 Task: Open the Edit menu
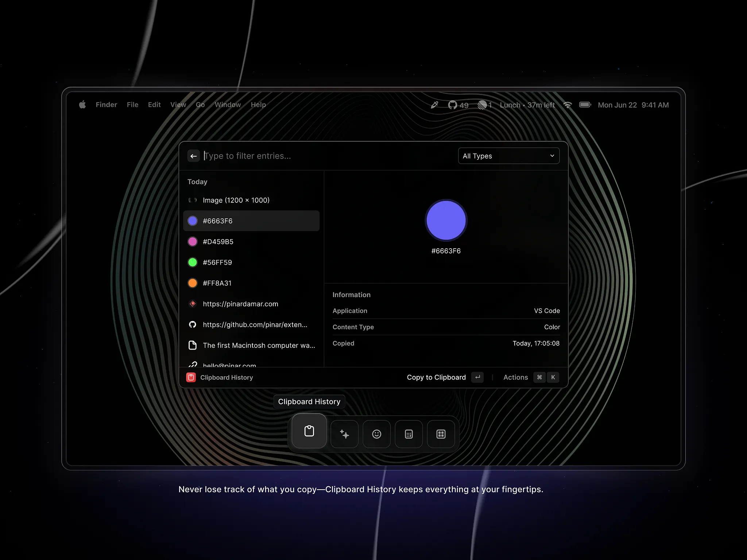tap(154, 105)
